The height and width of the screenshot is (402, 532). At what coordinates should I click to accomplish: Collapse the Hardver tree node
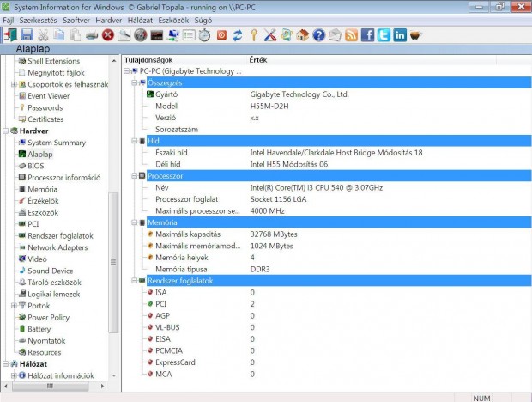4,131
